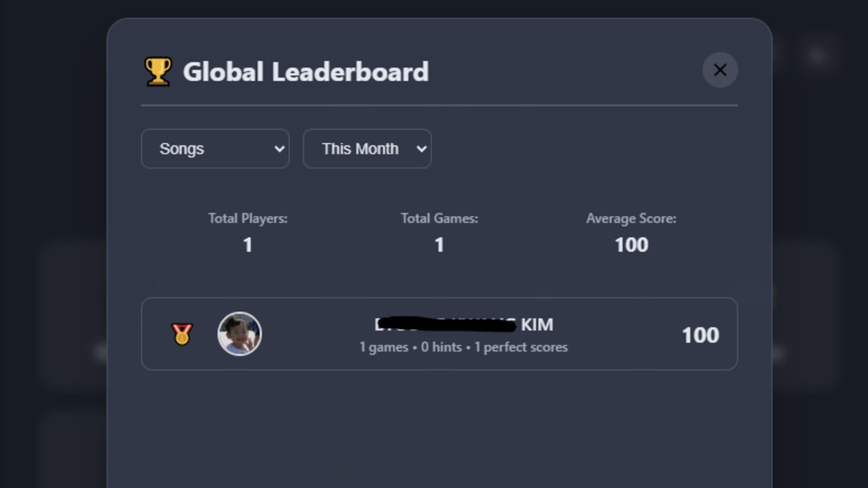Click the first-place gold medal icon
The width and height of the screenshot is (868, 488).
pyautogui.click(x=182, y=334)
